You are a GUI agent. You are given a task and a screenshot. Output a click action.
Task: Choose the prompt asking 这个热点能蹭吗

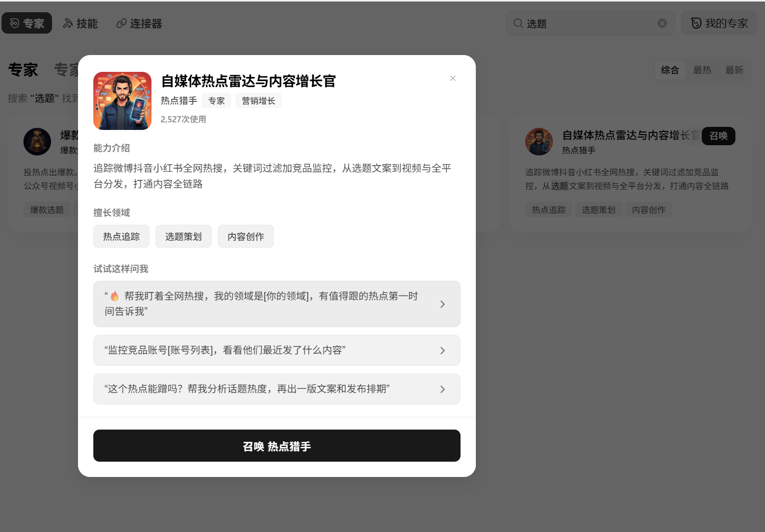click(x=277, y=389)
